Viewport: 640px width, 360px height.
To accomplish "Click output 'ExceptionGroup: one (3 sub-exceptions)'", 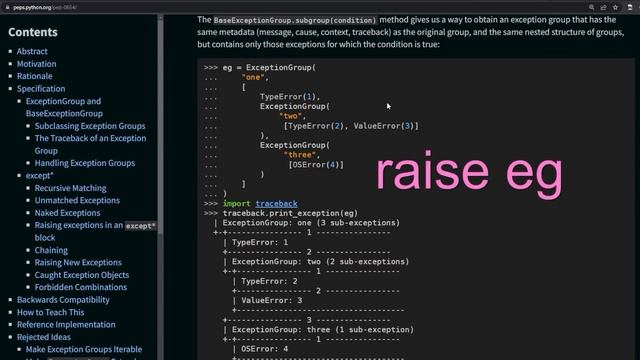I will pos(311,223).
